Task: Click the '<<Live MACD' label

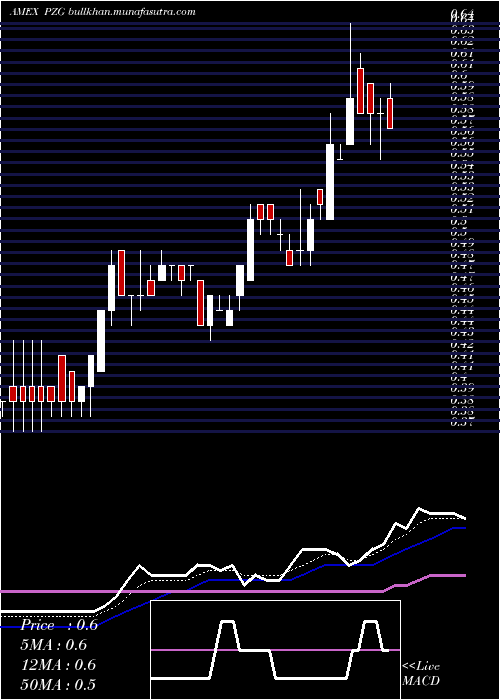Action: (x=421, y=673)
